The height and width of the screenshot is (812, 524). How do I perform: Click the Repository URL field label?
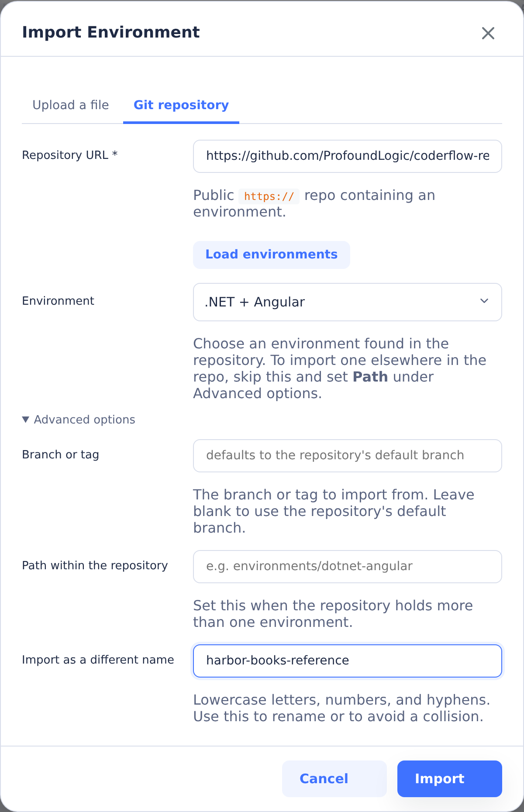pos(70,155)
